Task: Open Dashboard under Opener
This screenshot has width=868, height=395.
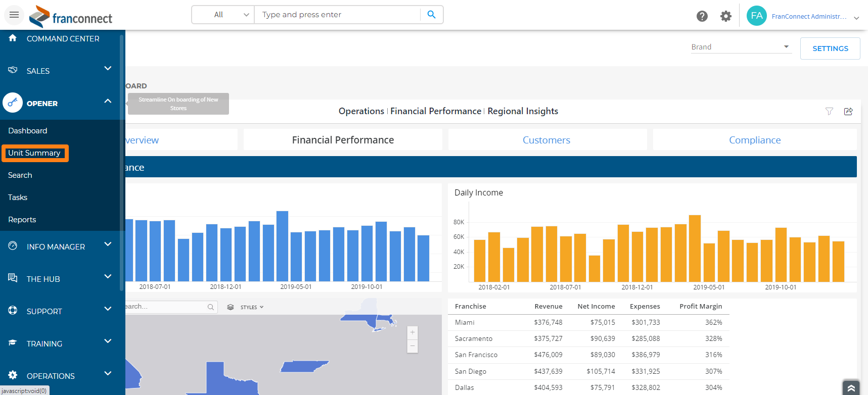Action: [28, 131]
